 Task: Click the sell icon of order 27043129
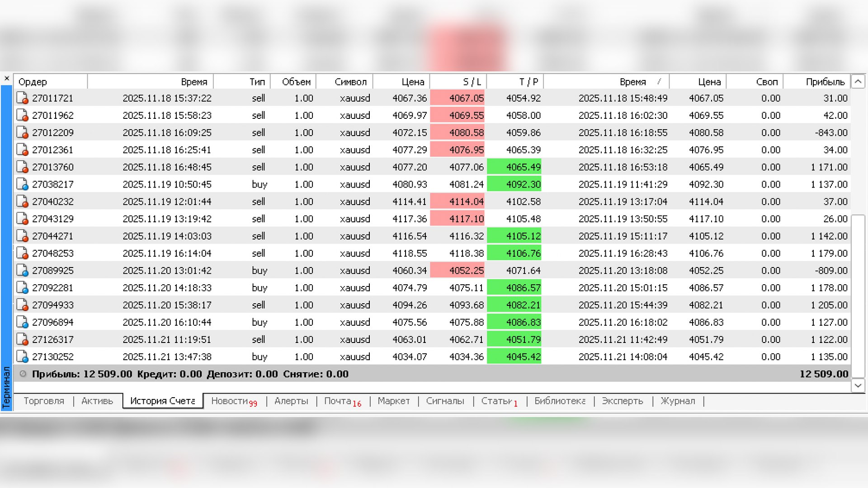pyautogui.click(x=23, y=219)
